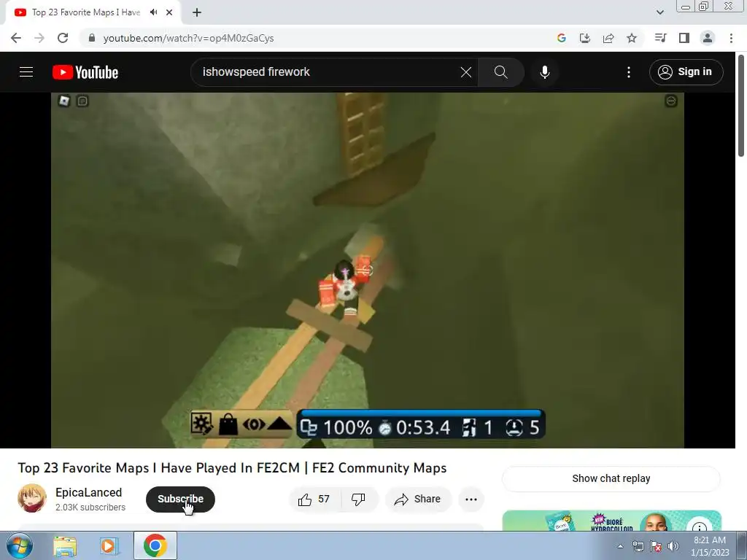Open the EpicaLanced channel name link
The height and width of the screenshot is (560, 747).
[x=88, y=492]
